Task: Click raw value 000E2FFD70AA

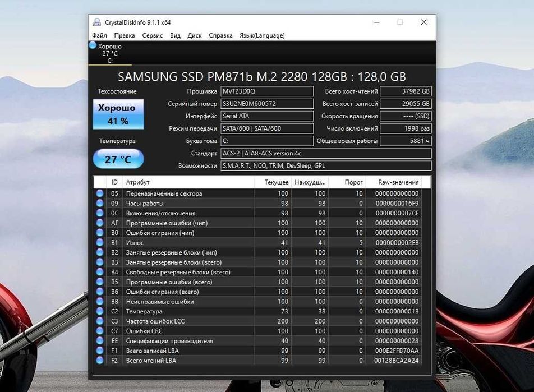Action: click(397, 351)
